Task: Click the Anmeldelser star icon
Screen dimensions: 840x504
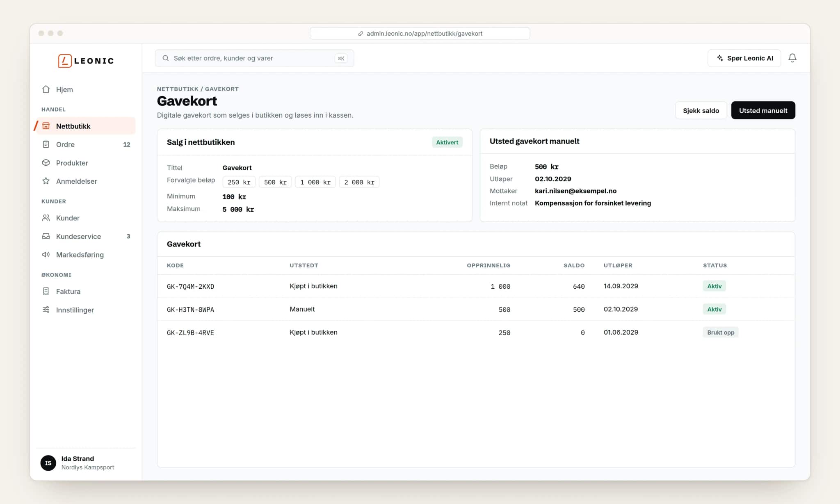Action: pyautogui.click(x=46, y=181)
